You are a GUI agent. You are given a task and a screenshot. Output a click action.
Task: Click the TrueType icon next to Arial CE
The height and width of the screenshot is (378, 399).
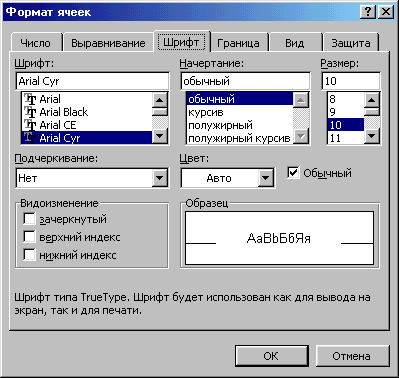31,125
